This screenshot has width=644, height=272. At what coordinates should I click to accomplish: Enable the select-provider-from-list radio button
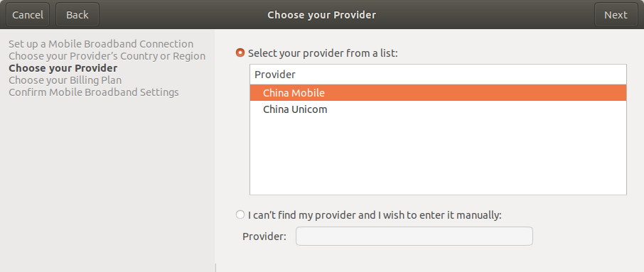(240, 53)
